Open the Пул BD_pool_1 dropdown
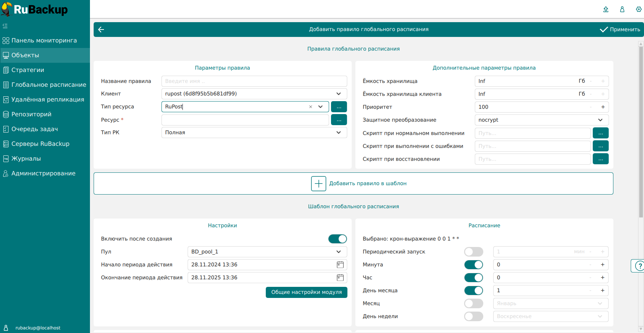The image size is (644, 333). point(267,252)
